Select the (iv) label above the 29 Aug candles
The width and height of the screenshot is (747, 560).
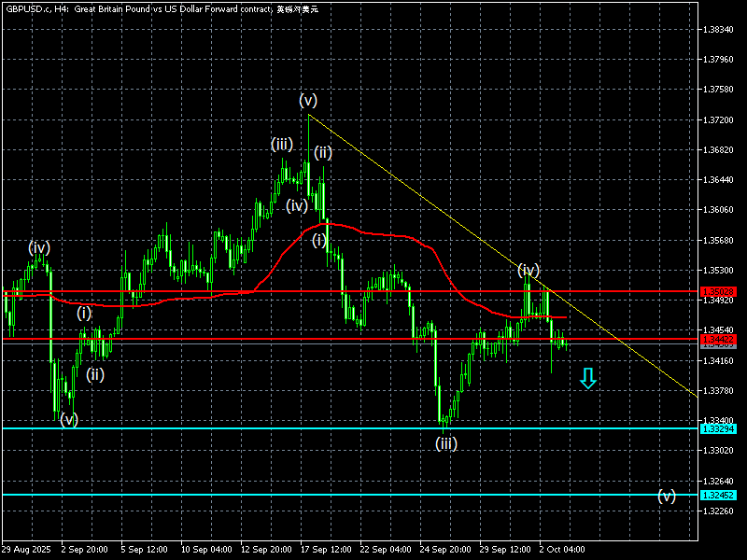coord(39,247)
